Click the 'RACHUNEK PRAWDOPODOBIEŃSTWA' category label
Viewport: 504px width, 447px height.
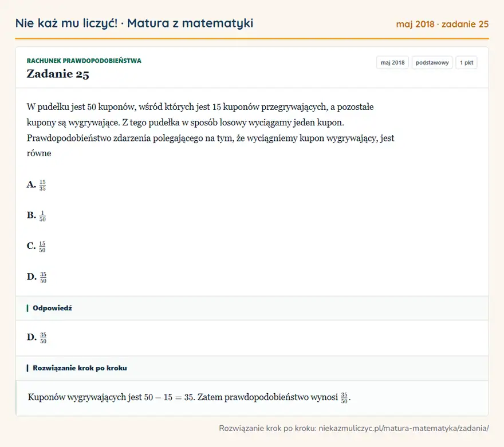click(x=84, y=61)
